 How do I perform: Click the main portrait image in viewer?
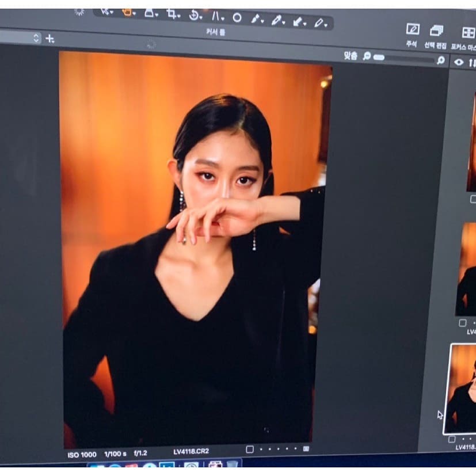[193, 249]
